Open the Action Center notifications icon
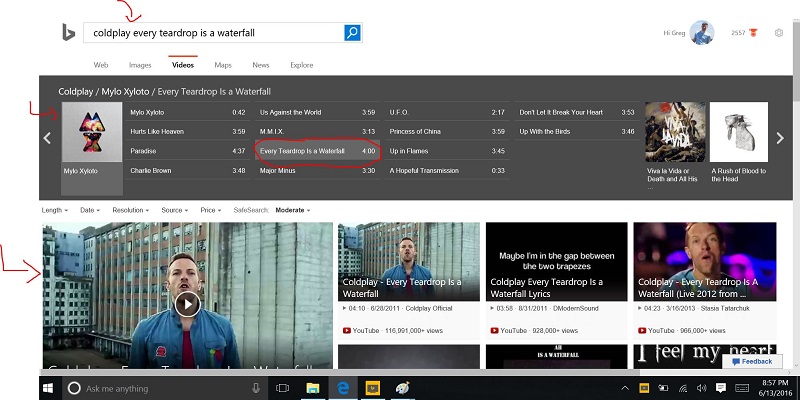Screen dimensions: 800x400 720,388
